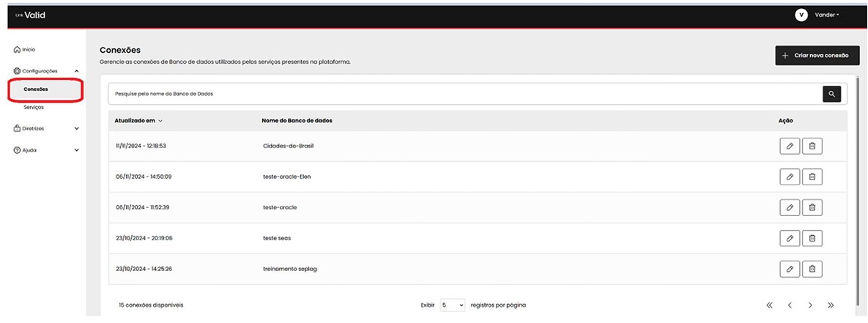The height and width of the screenshot is (323, 868).
Task: Edit the teste seas connection
Action: tap(790, 238)
